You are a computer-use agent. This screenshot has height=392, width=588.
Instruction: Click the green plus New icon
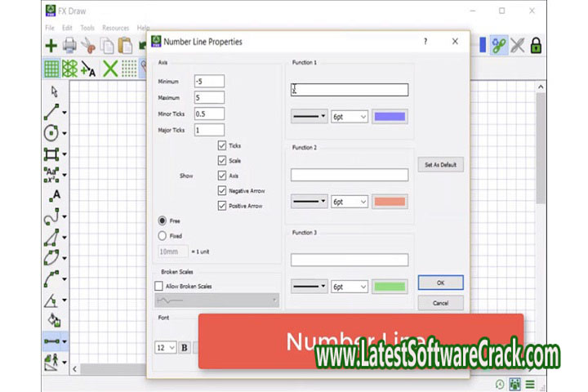(51, 46)
